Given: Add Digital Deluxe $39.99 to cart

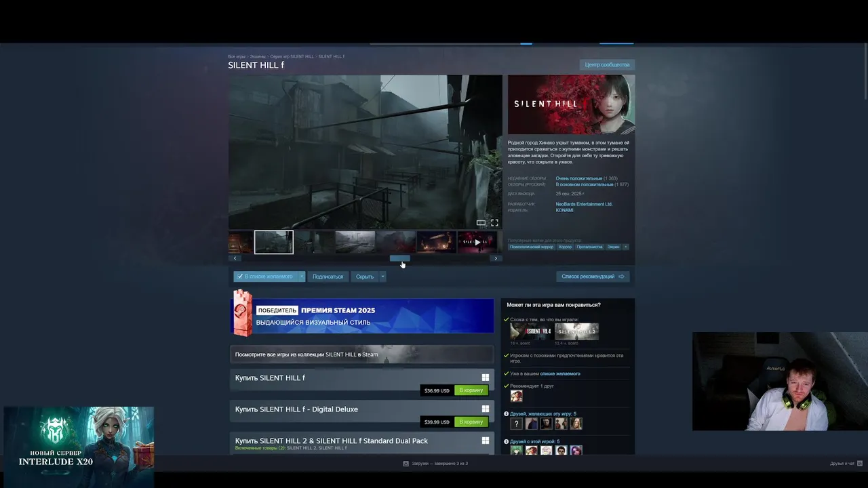Looking at the screenshot, I should (471, 422).
